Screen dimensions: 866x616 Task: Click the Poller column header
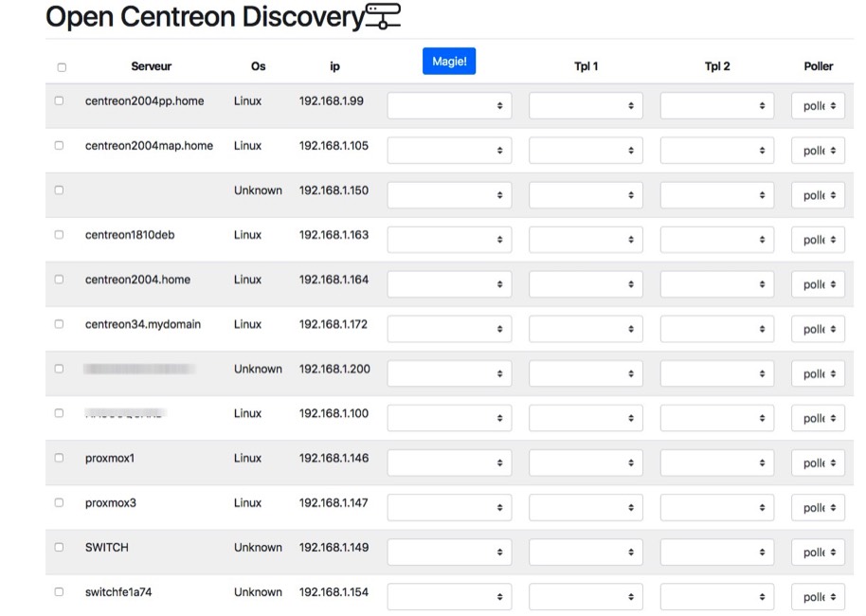818,66
